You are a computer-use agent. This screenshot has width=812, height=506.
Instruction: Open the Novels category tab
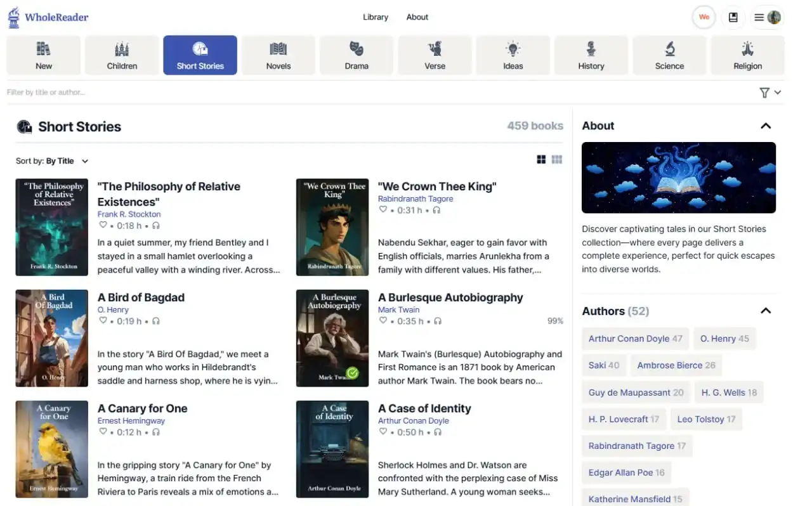point(278,55)
